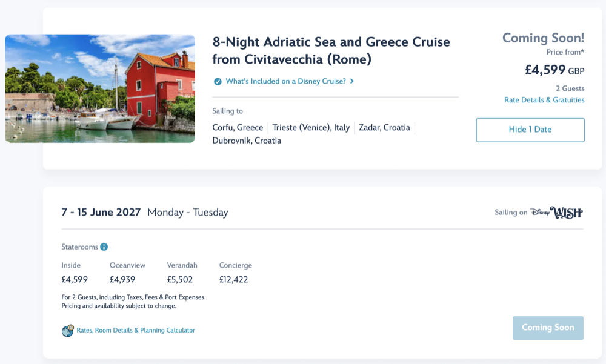Click the planning calculator globe icon
Screen dimensions: 606x364
coord(68,331)
